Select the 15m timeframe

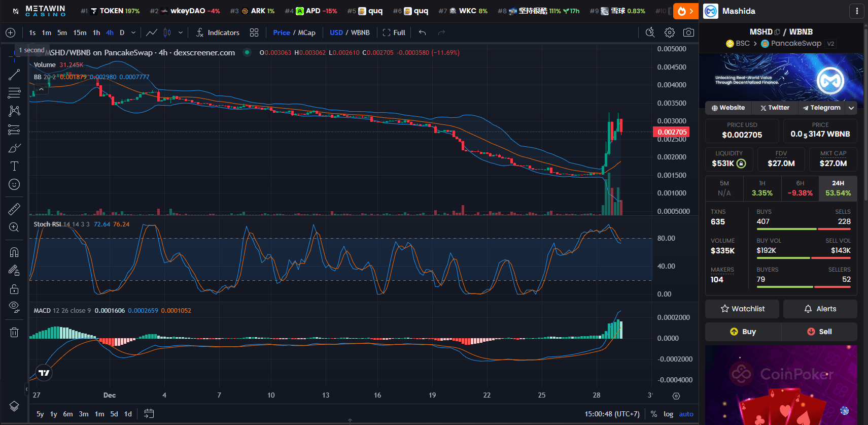point(80,32)
